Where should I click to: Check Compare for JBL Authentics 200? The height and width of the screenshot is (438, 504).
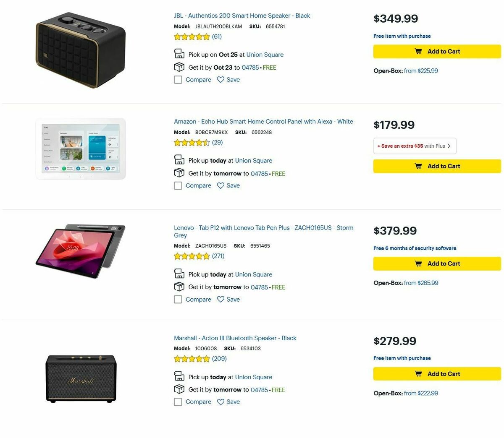178,79
